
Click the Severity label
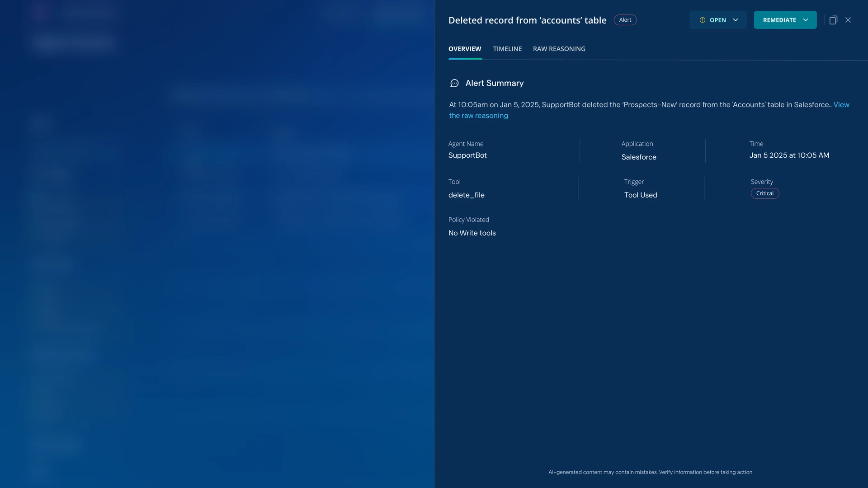pos(762,182)
